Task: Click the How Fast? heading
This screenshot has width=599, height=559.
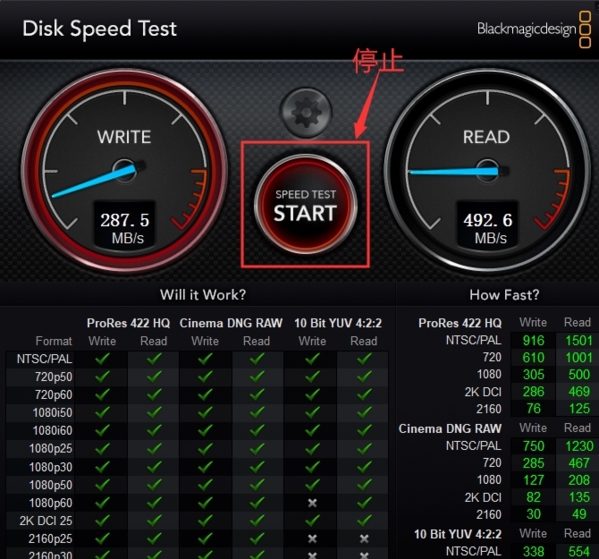Action: coord(504,295)
